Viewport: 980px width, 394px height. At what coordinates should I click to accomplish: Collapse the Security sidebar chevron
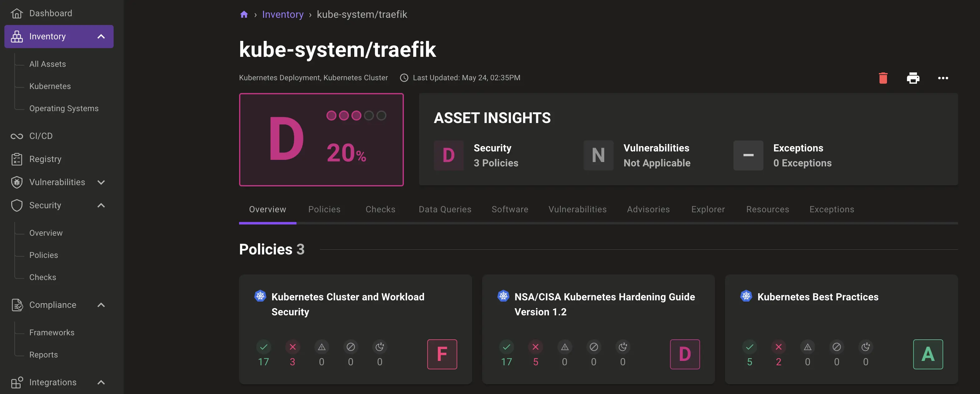(101, 205)
